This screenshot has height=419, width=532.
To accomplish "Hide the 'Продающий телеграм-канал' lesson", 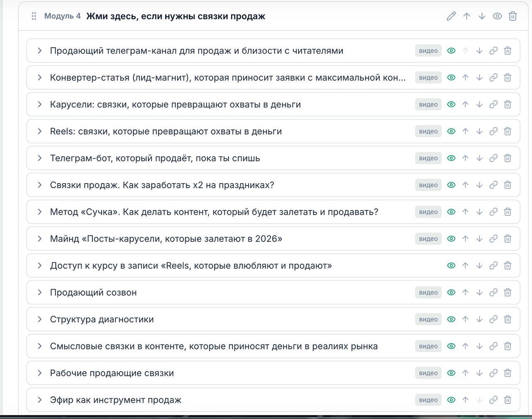I will pos(451,51).
